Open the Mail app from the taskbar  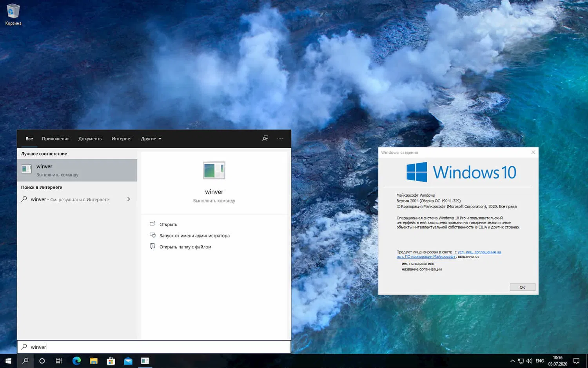(128, 361)
